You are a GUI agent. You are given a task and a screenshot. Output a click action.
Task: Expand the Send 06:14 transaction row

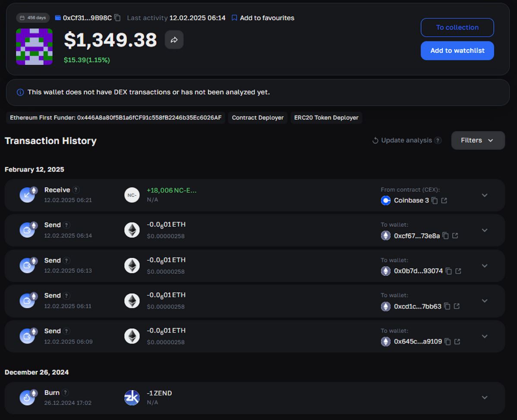click(484, 230)
